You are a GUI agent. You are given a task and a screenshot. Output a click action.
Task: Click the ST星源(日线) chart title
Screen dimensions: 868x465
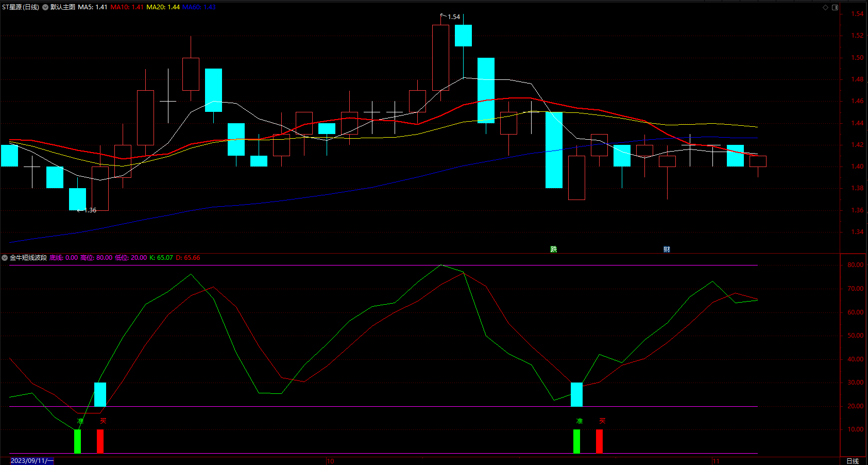point(21,7)
